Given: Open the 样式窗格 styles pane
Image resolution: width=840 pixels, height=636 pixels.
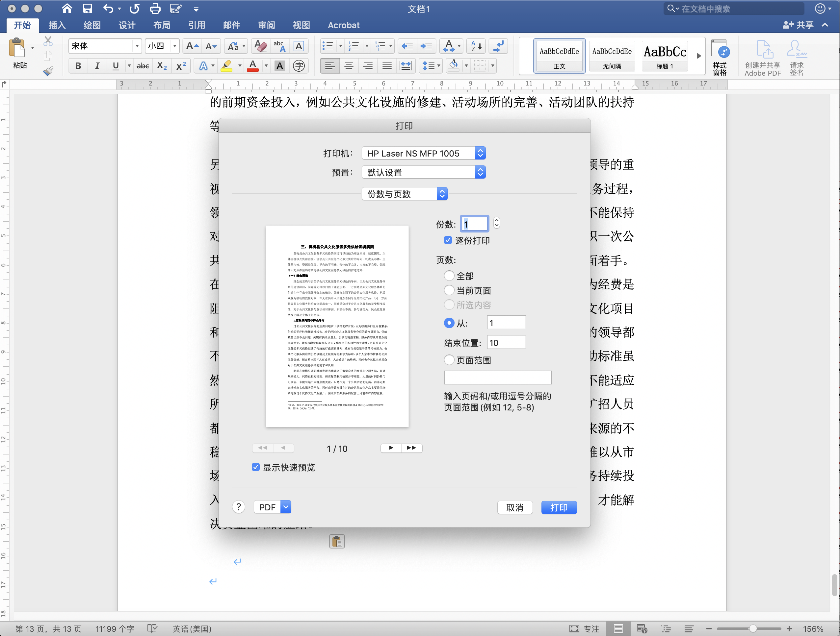Looking at the screenshot, I should 720,56.
